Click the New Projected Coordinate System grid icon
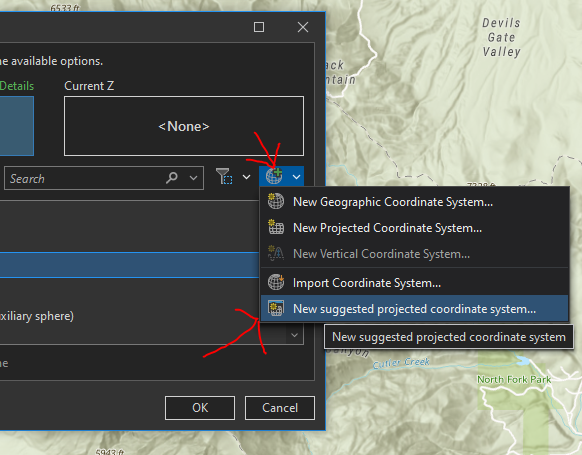The width and height of the screenshot is (582, 455). click(276, 227)
